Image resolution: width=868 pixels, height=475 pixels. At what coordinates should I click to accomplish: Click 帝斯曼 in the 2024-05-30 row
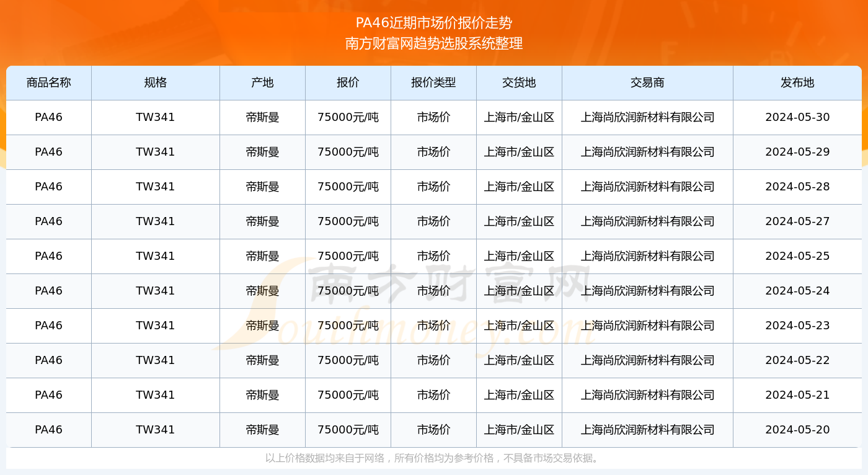[x=263, y=117]
